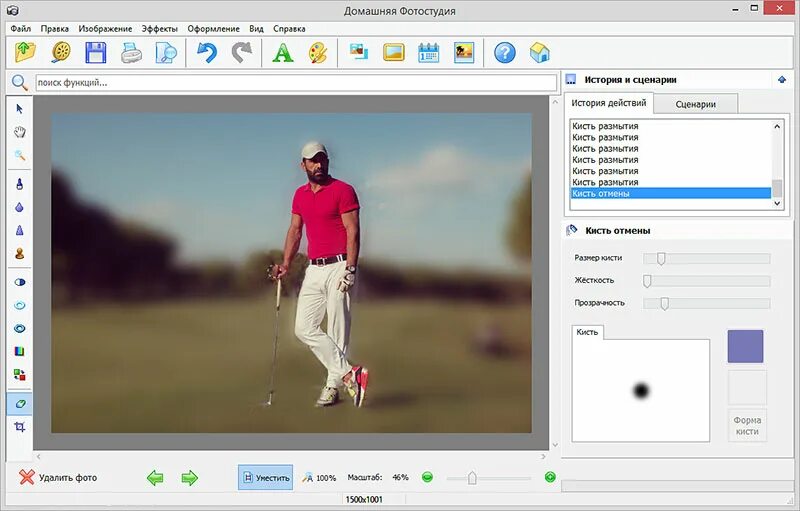Select the crop tool
The width and height of the screenshot is (800, 511).
(19, 426)
